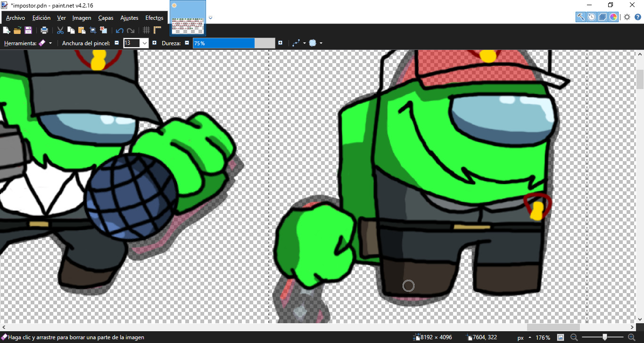Click the pixel grid icon on the toolbar

pos(146,30)
